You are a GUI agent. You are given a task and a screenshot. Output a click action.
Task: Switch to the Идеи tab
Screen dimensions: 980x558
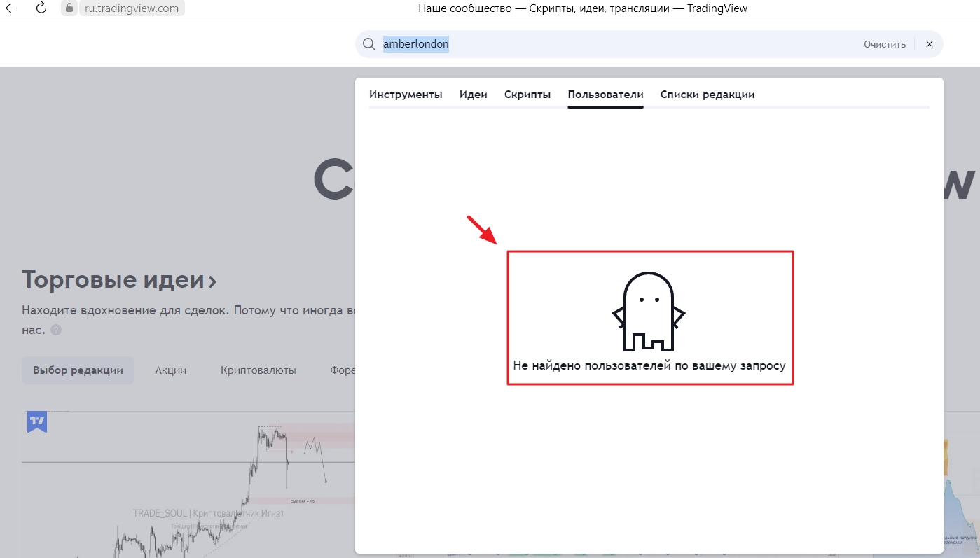click(x=474, y=95)
